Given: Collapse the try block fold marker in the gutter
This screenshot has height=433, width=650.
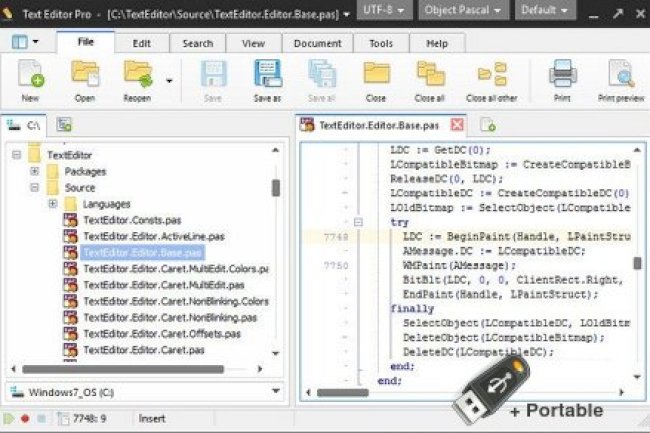Looking at the screenshot, I should coord(357,222).
